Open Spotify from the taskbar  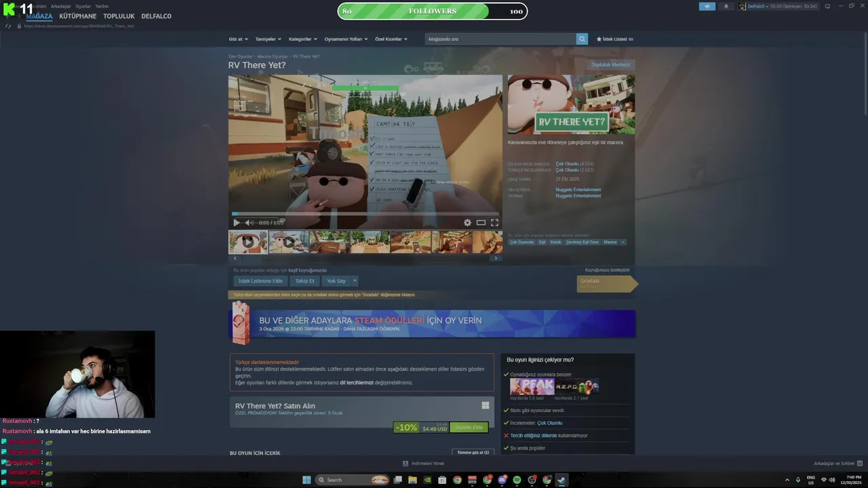(517, 480)
